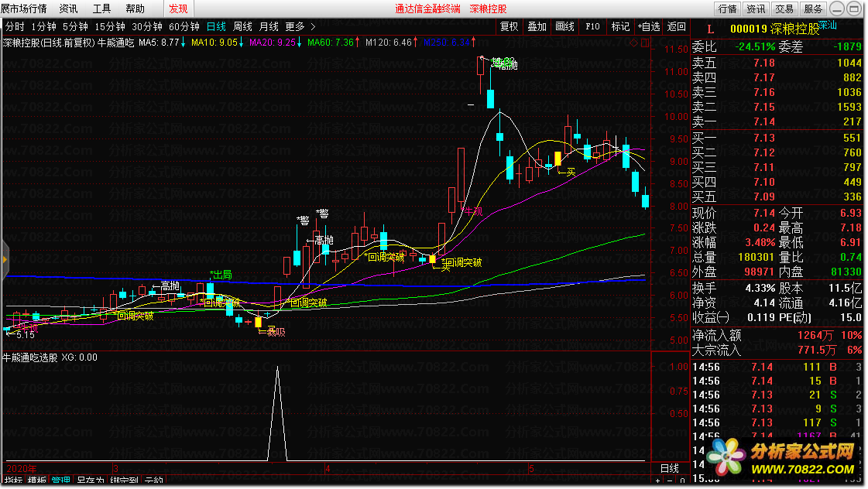
Task: Click the MA60: 7.36 indicator label
Action: [x=331, y=42]
